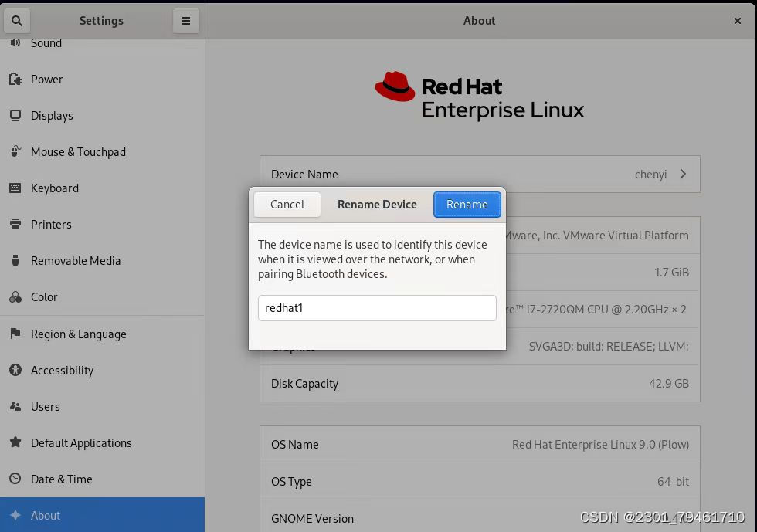Screen dimensions: 757x532
Task: Click the About title in header bar
Action: click(480, 21)
